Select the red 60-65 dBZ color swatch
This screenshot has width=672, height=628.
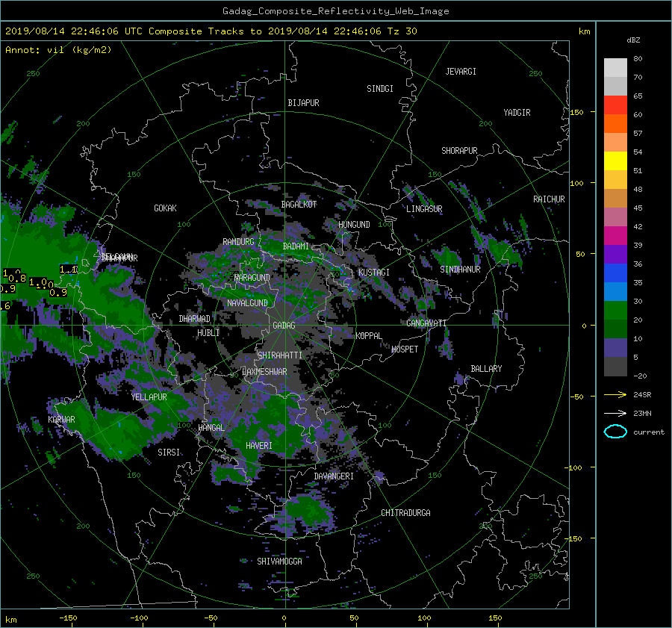pos(615,105)
